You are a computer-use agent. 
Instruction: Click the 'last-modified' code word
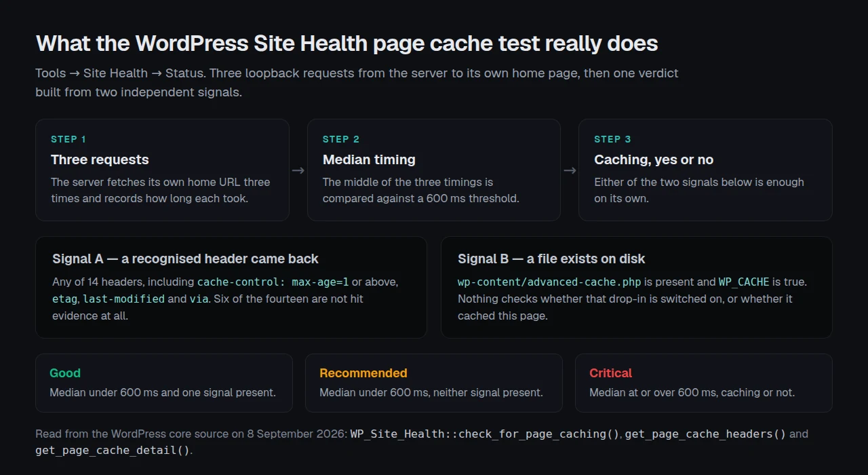pos(123,299)
